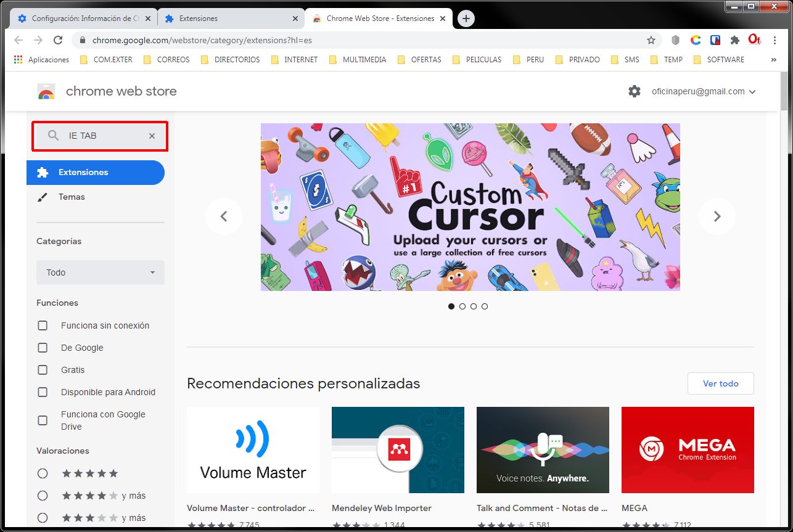Close the Chrome Web Store tab
This screenshot has width=793, height=532.
point(443,18)
